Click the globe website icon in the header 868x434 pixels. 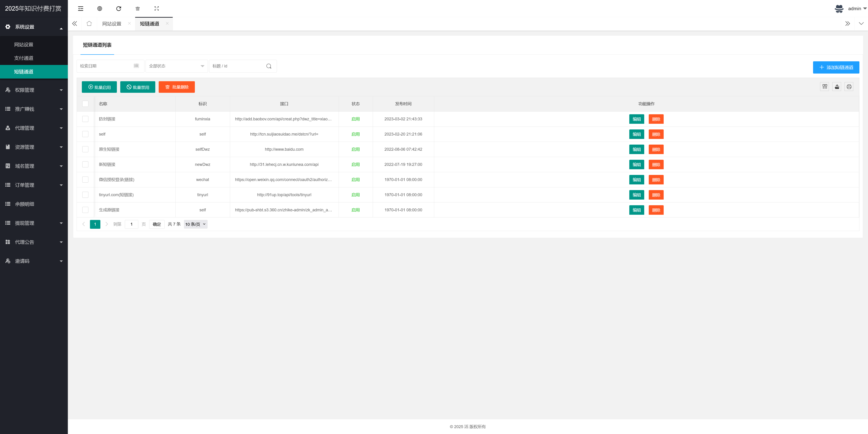(100, 8)
